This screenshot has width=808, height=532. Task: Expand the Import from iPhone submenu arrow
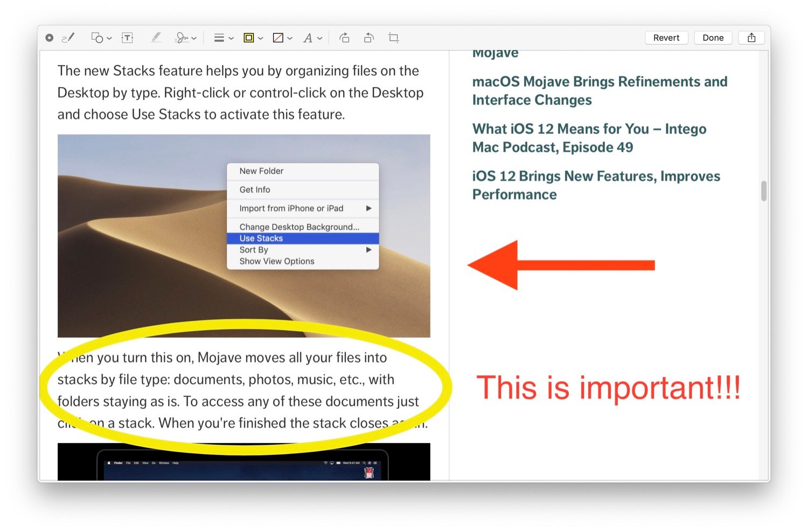tap(369, 208)
